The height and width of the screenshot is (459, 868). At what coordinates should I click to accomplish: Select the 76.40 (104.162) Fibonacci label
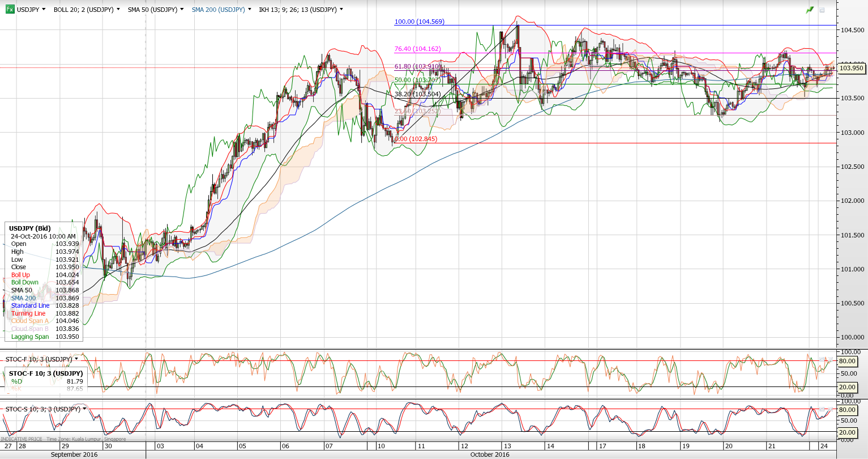417,49
